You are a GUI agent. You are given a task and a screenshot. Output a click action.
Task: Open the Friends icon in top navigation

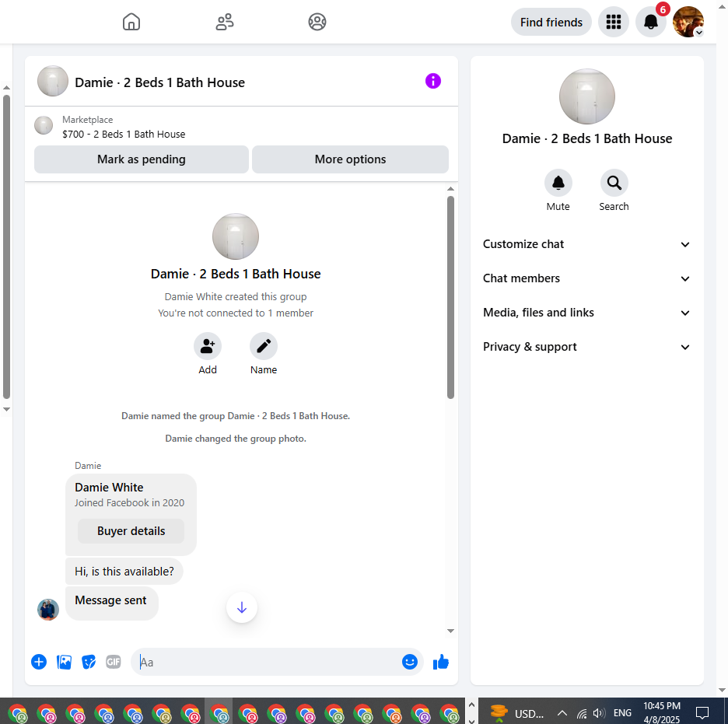(x=225, y=22)
